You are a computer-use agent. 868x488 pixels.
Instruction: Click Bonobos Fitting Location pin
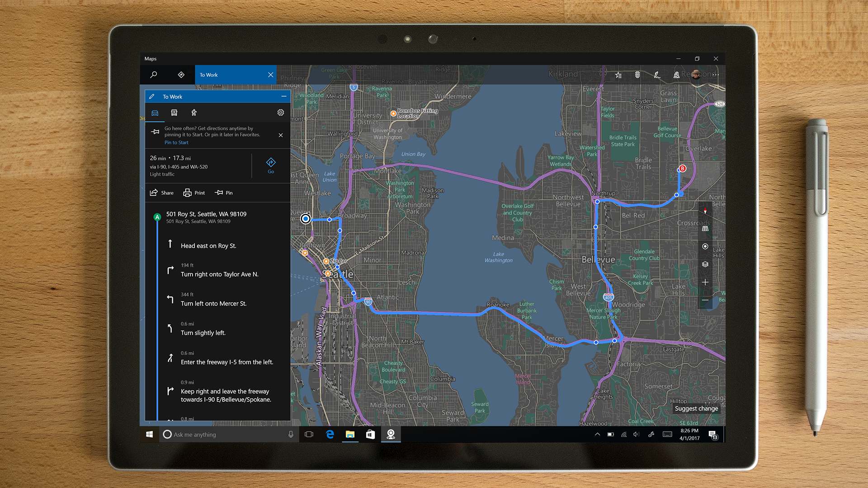393,113
